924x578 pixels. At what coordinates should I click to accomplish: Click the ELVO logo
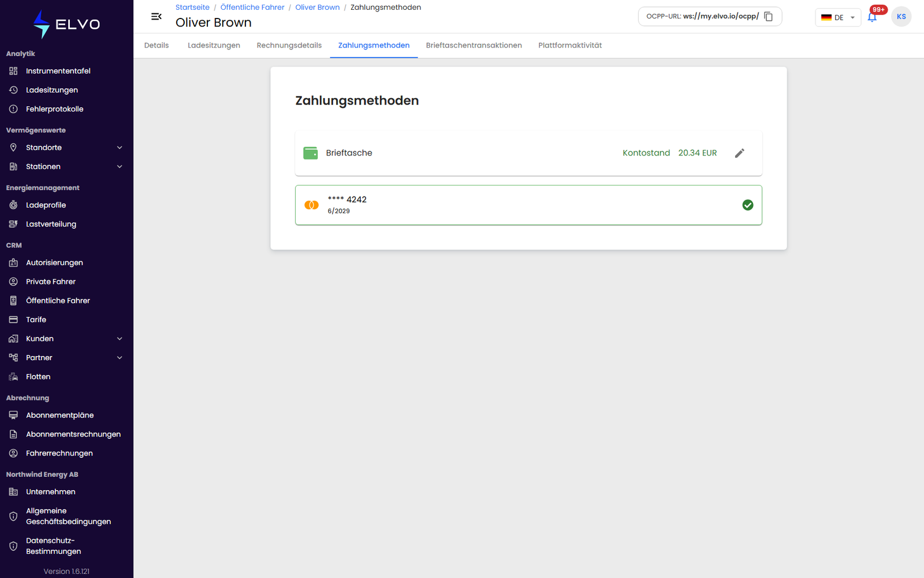point(66,24)
